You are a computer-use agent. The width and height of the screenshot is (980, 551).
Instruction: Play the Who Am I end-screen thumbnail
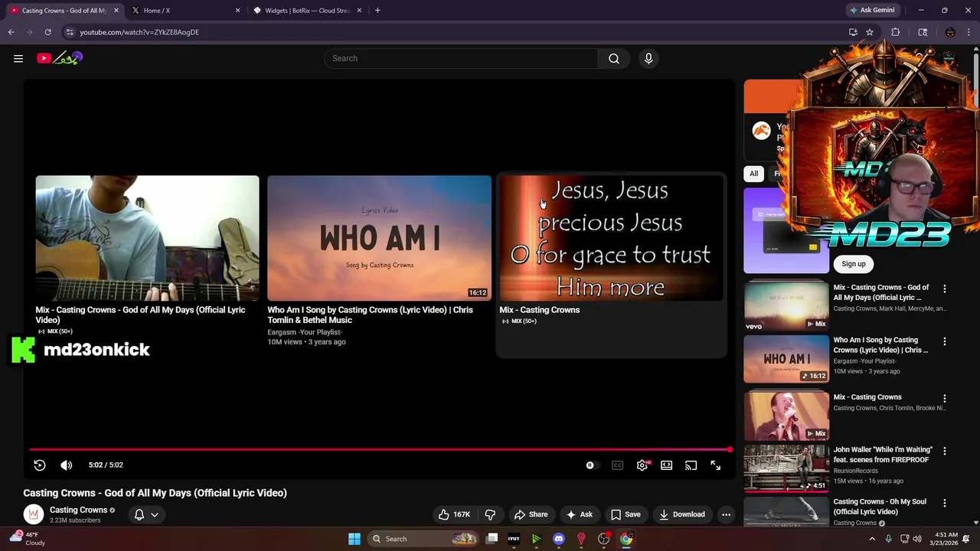[x=379, y=238]
